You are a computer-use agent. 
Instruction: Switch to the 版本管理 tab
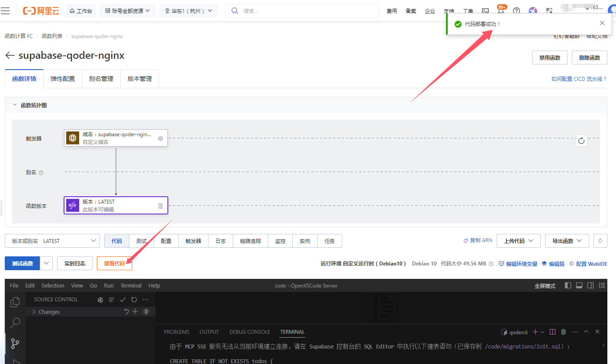pos(139,79)
